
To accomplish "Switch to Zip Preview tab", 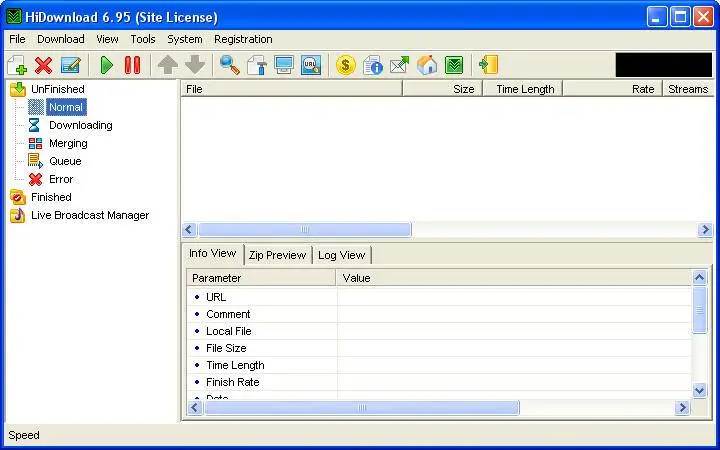I will pyautogui.click(x=277, y=255).
